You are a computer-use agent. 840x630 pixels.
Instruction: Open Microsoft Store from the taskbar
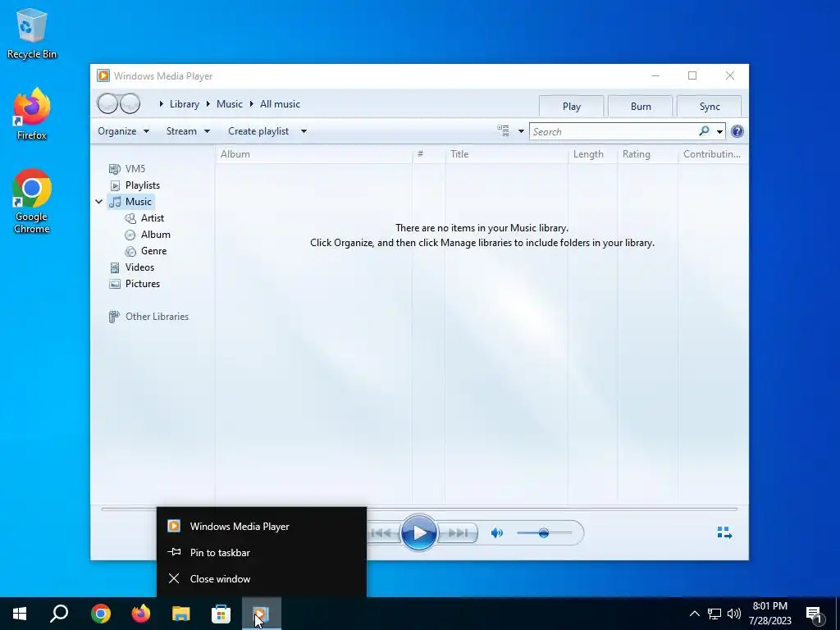(221, 614)
